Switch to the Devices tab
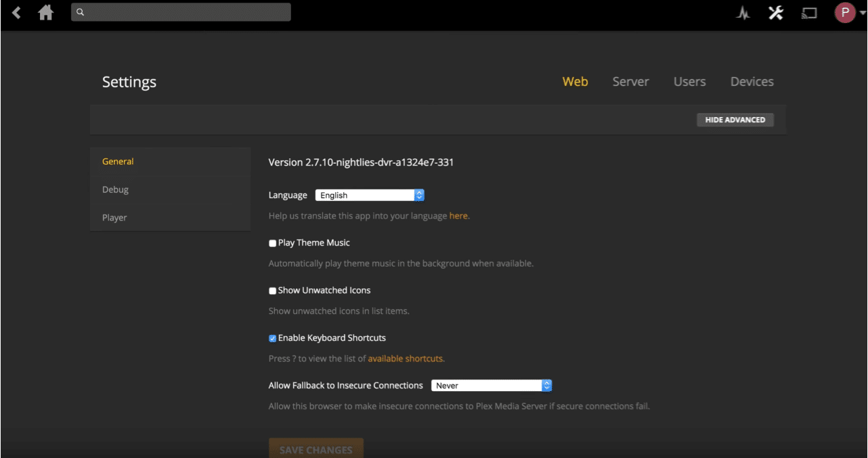This screenshot has width=868, height=458. click(752, 81)
